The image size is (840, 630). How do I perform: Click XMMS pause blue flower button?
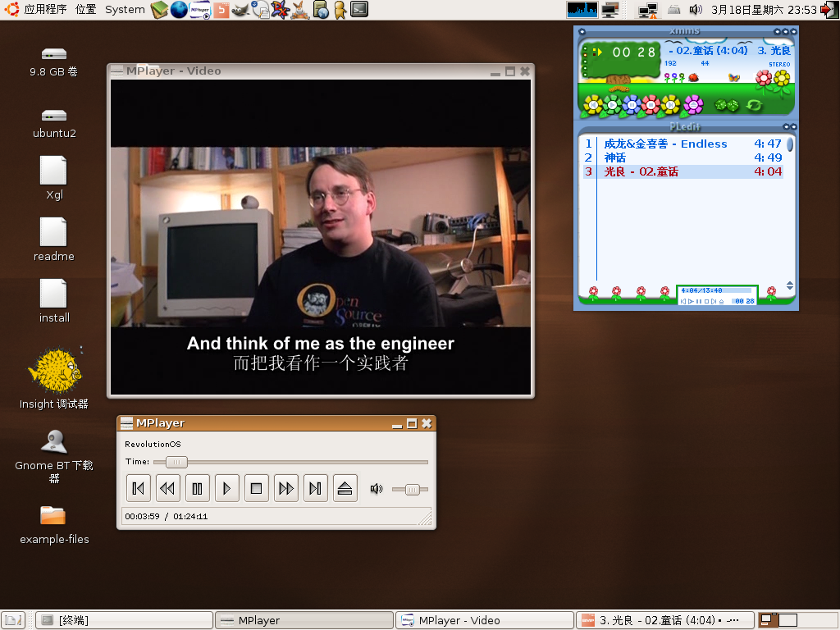(x=632, y=105)
